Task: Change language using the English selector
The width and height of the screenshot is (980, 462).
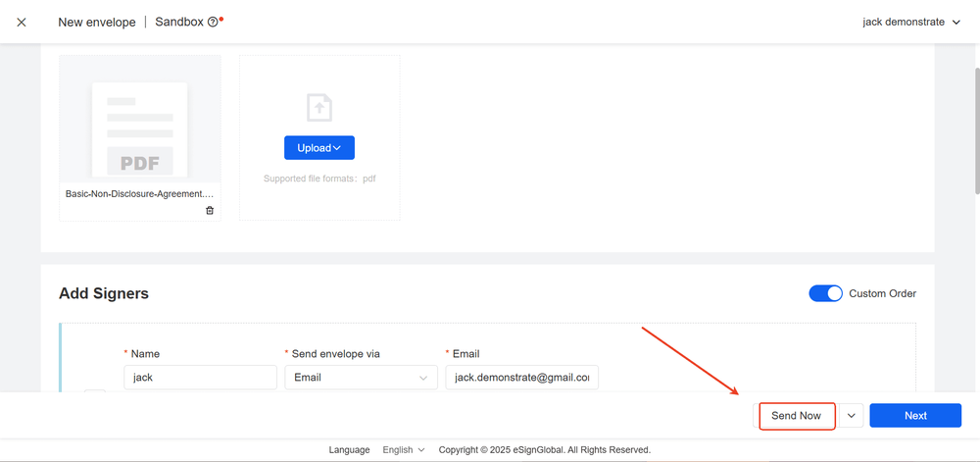Action: pos(403,450)
